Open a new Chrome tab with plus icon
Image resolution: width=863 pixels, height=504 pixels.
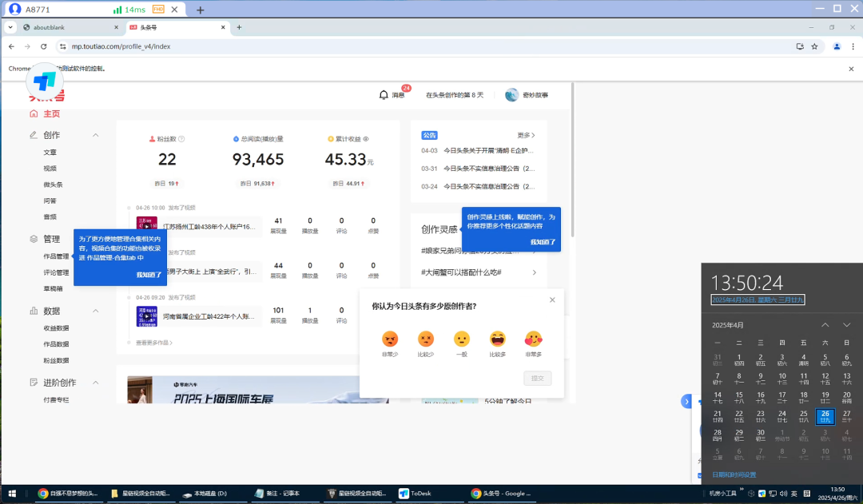coord(239,27)
